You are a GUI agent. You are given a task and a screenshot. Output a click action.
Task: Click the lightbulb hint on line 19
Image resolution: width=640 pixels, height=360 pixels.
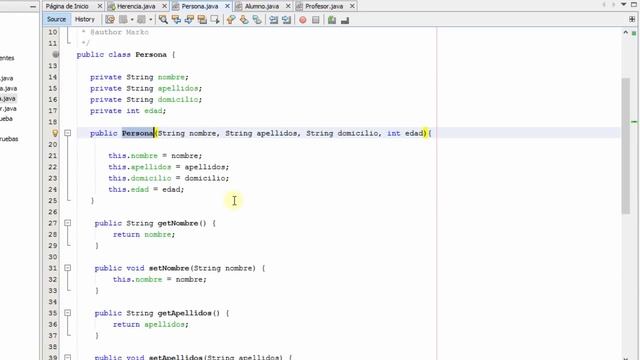[x=55, y=133]
